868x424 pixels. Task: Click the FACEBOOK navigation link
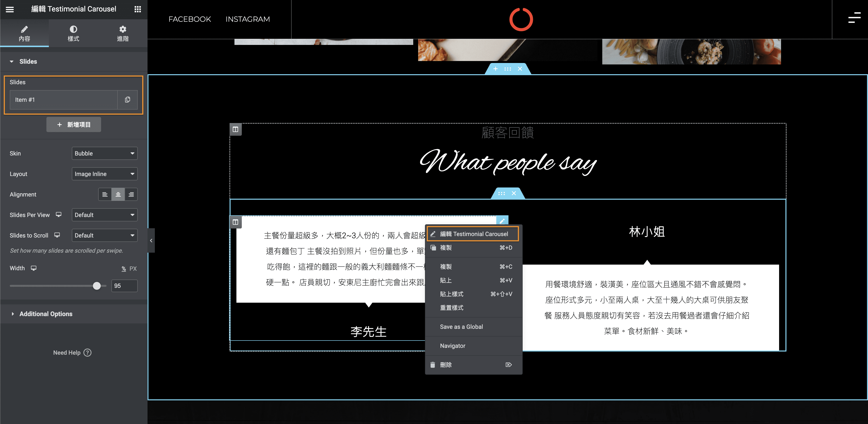[190, 19]
